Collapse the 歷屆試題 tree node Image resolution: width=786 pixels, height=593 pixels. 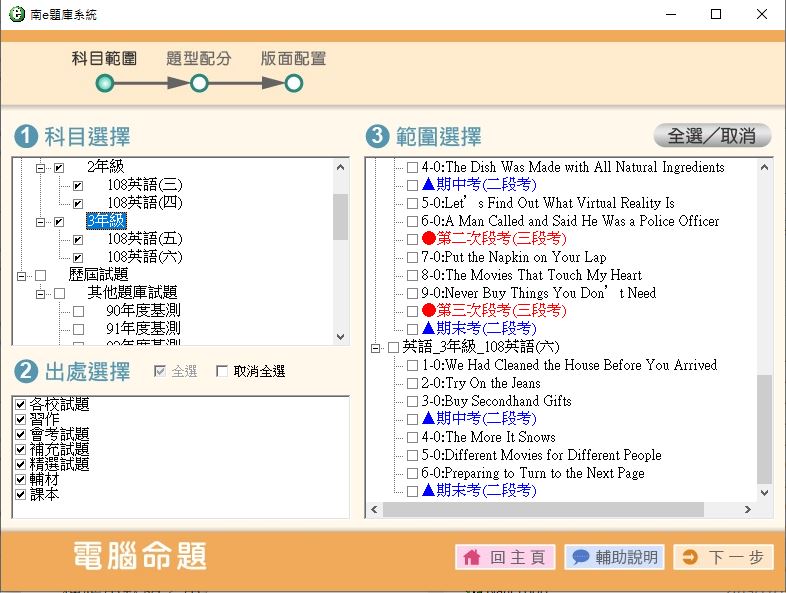pos(22,275)
